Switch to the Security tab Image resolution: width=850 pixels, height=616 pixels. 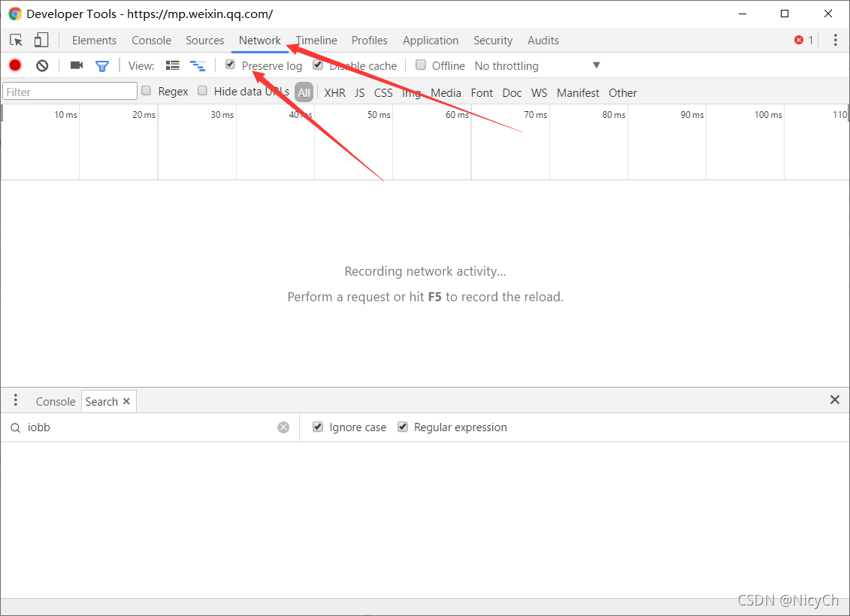point(493,41)
